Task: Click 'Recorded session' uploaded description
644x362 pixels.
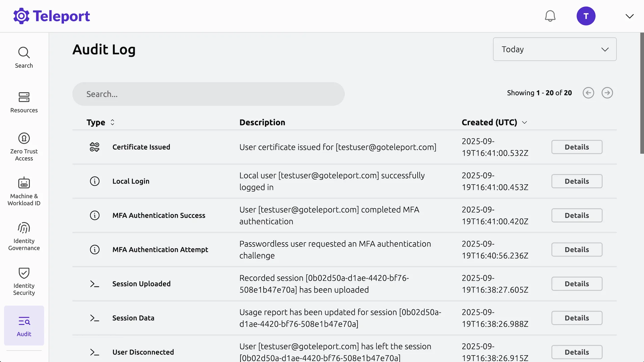Action: [324, 284]
